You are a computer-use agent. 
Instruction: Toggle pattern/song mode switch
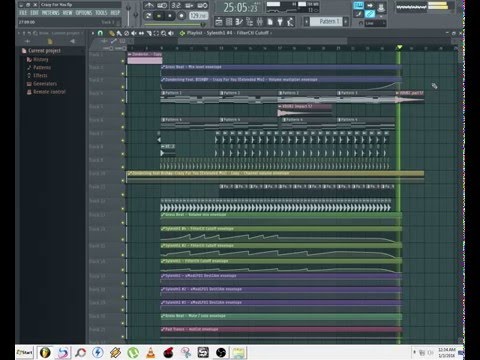click(x=148, y=16)
